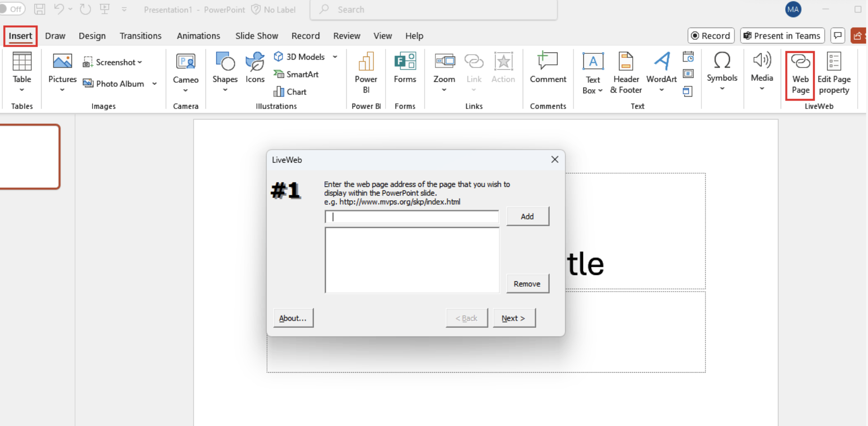Image resolution: width=868 pixels, height=426 pixels.
Task: Open the Photo Album tool
Action: (114, 84)
